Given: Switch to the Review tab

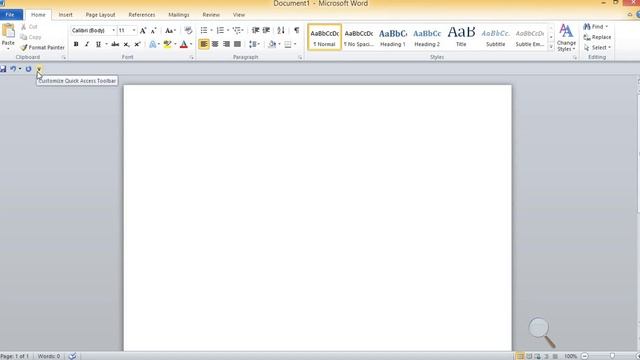Looking at the screenshot, I should (x=211, y=15).
